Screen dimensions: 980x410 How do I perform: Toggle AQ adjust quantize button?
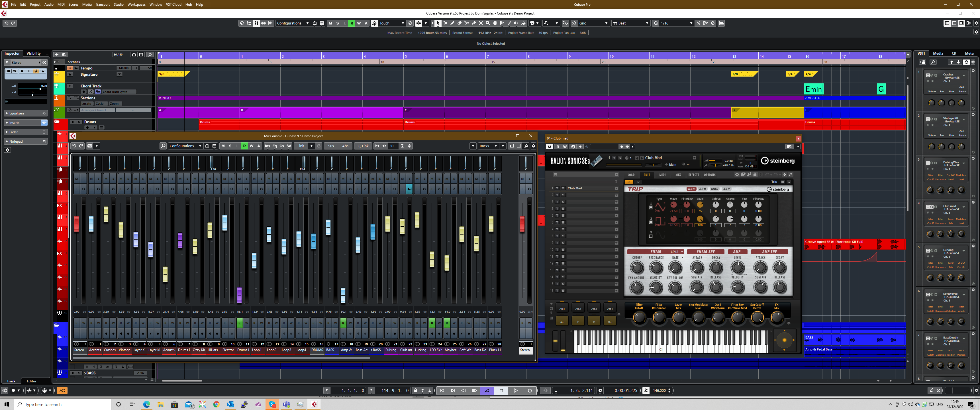tap(62, 391)
